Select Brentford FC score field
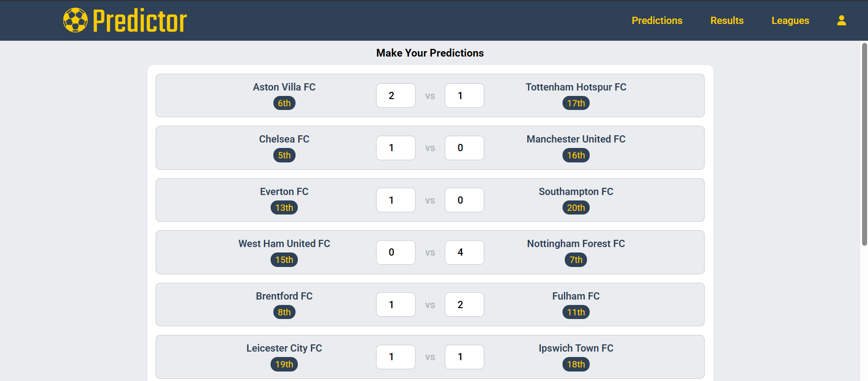The height and width of the screenshot is (381, 868). 396,305
